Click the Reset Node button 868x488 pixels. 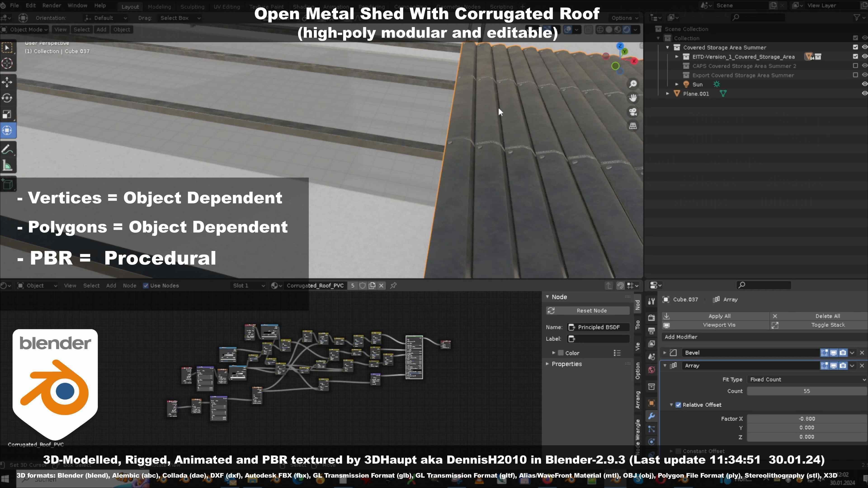(x=588, y=310)
